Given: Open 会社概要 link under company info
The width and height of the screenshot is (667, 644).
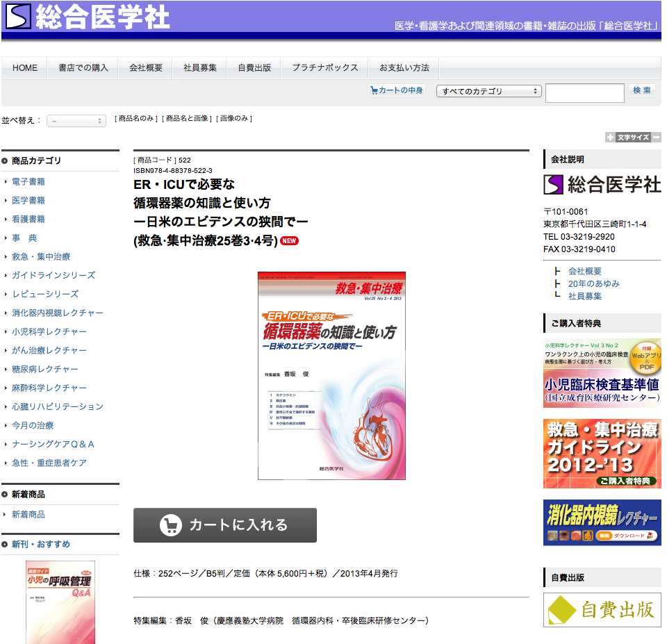Looking at the screenshot, I should (585, 271).
